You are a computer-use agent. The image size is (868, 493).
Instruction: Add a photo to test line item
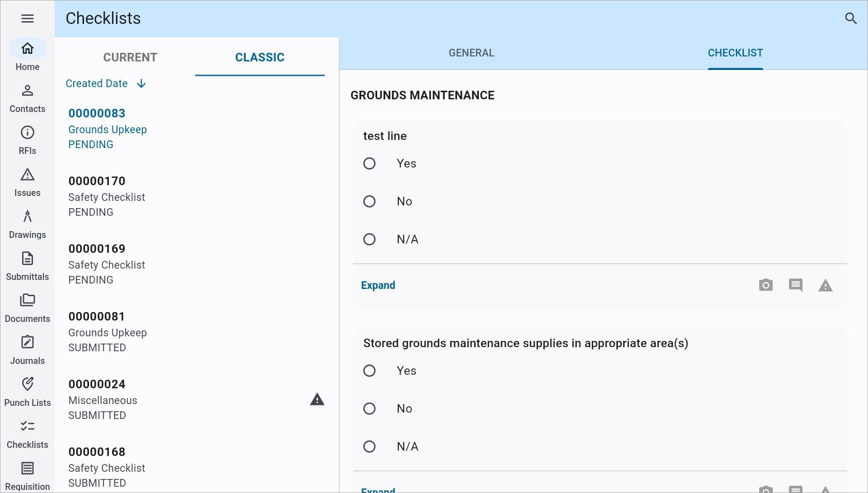point(766,285)
